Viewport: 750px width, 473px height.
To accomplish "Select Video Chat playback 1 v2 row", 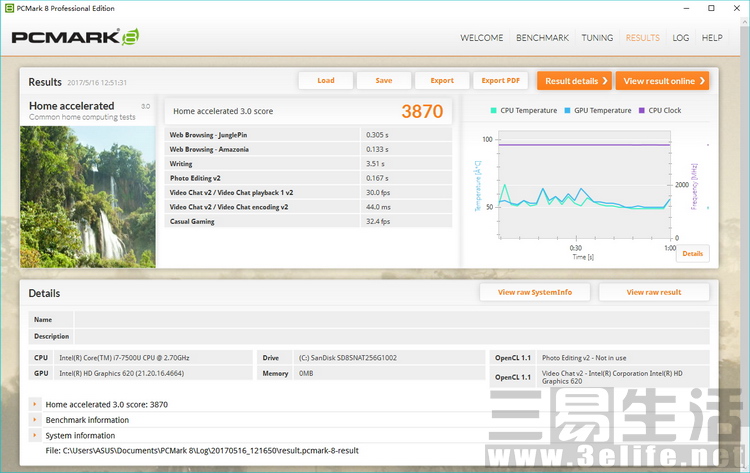I will point(309,192).
